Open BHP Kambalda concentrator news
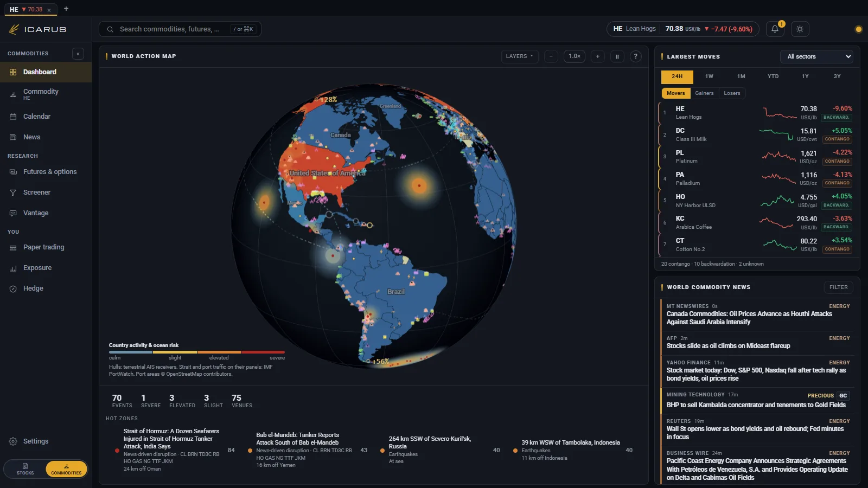The width and height of the screenshot is (868, 488). tap(756, 405)
